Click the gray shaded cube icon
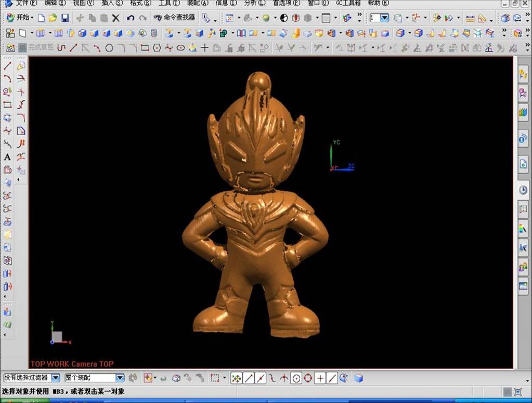This screenshot has height=403, width=532. [x=308, y=18]
